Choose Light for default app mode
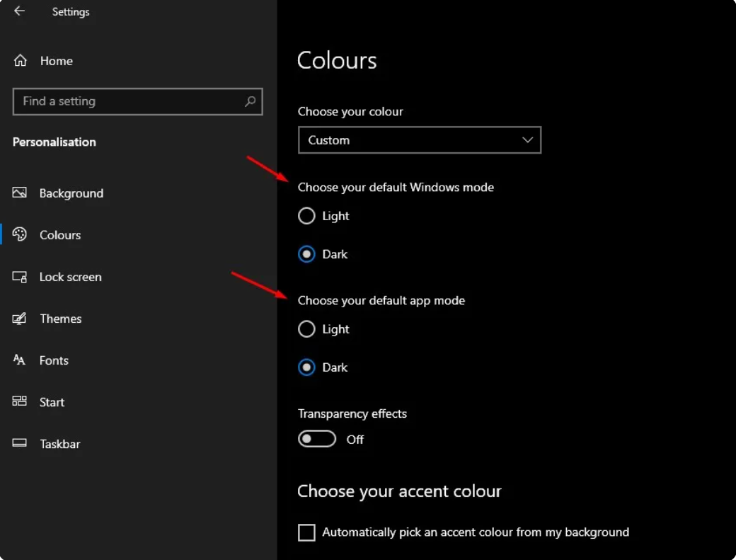 [x=306, y=329]
